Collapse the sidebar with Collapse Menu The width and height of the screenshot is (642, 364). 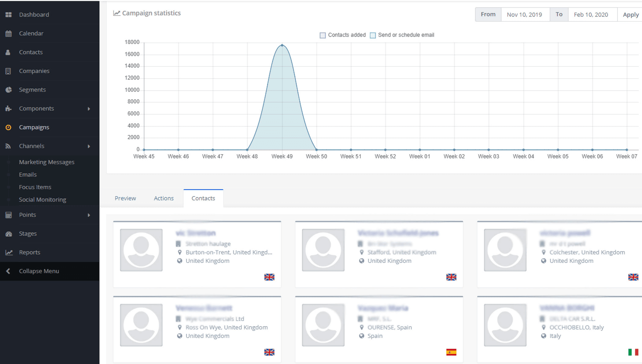point(39,271)
